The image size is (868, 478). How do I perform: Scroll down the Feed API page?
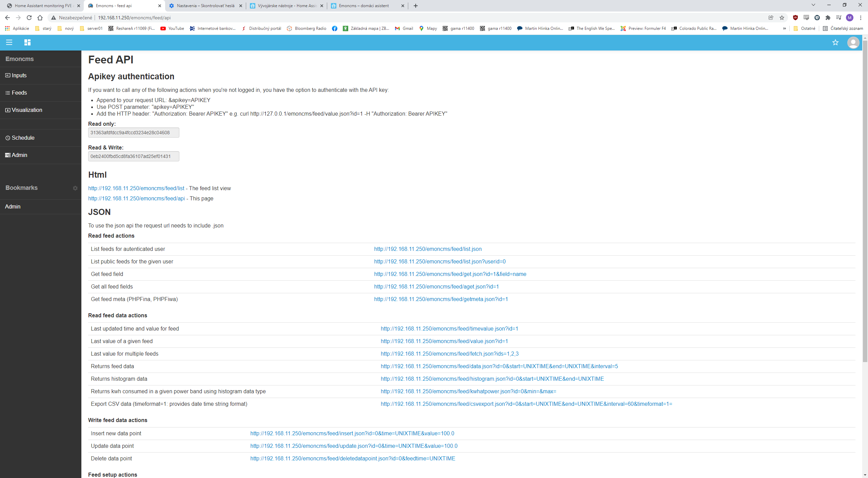click(x=864, y=475)
